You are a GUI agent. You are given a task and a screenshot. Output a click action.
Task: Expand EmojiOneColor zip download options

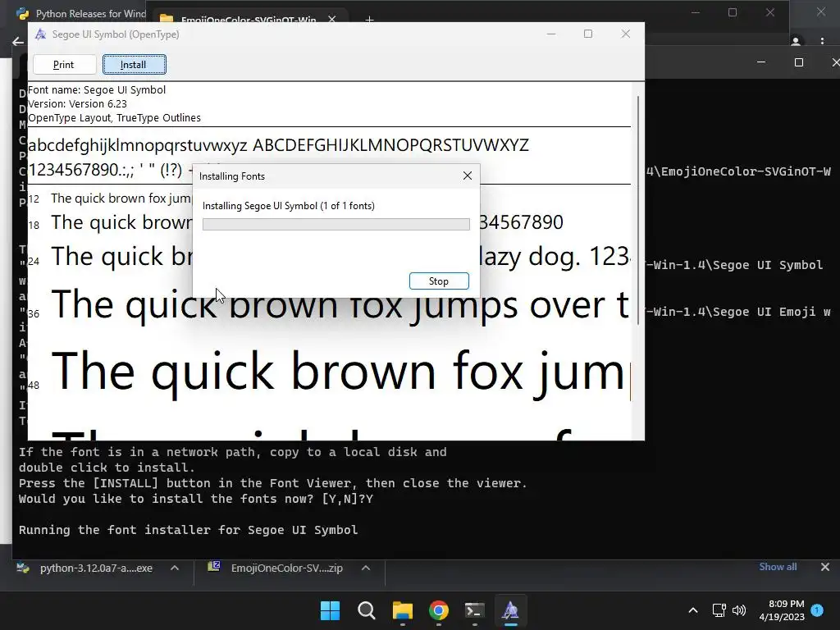click(366, 568)
